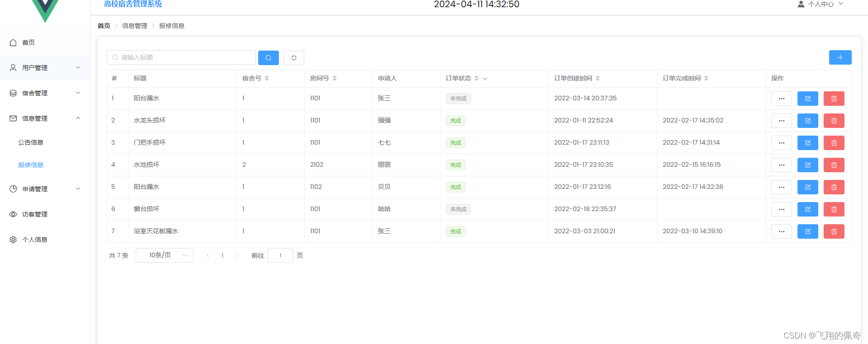Click completion time 2022-03-10 14:39:10
Viewport: 868px width, 344px height.
[x=693, y=231]
